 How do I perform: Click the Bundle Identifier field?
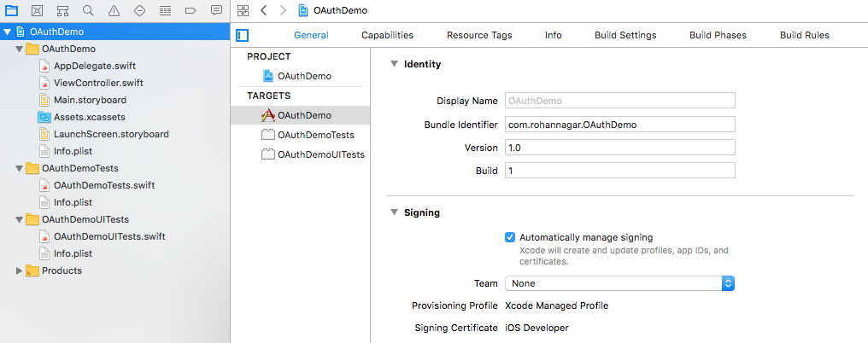[620, 125]
